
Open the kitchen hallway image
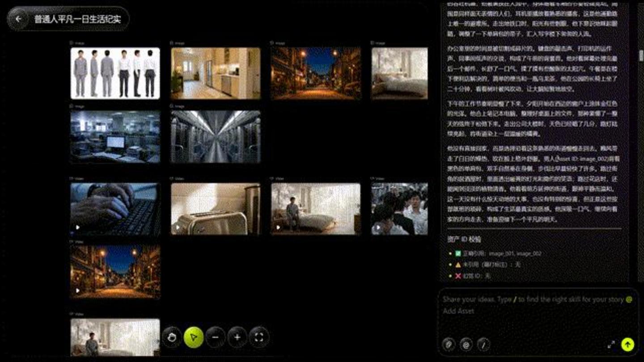click(216, 73)
